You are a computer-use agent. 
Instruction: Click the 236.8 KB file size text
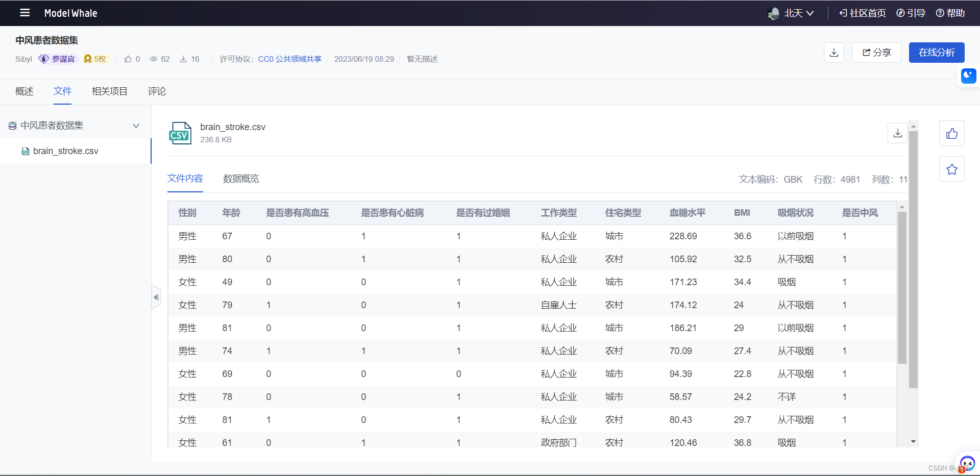pos(216,140)
